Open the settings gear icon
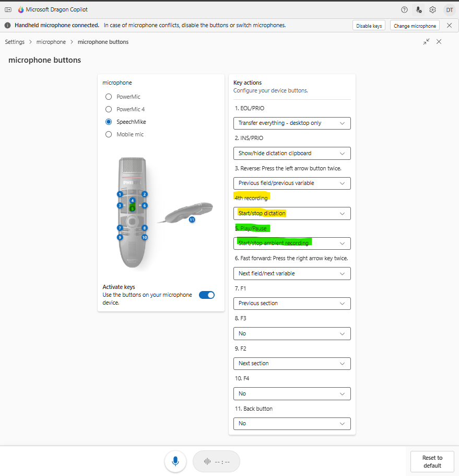Viewport: 459px width, 476px height. coord(432,10)
